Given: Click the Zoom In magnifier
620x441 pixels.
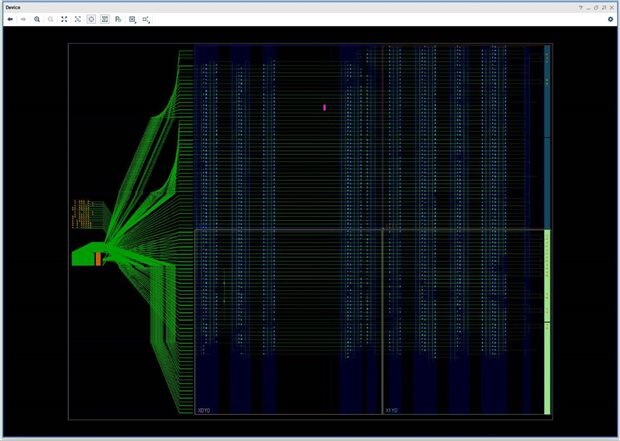Looking at the screenshot, I should pyautogui.click(x=37, y=19).
